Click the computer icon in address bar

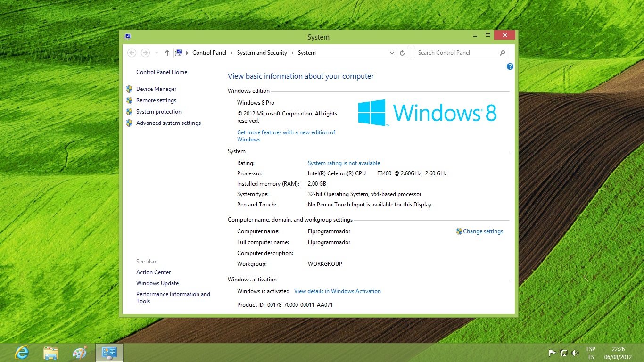tap(179, 53)
